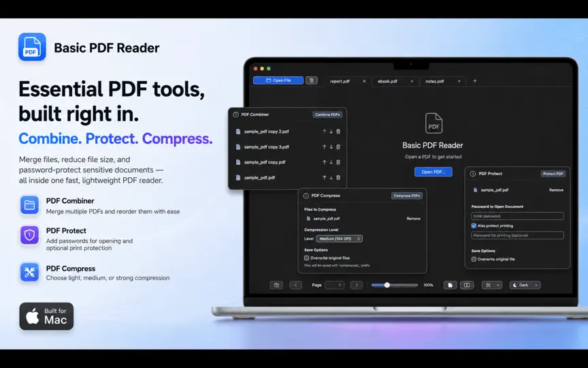The image size is (588, 368).
Task: Move sample_pdf copy.pdf up
Action: point(325,162)
